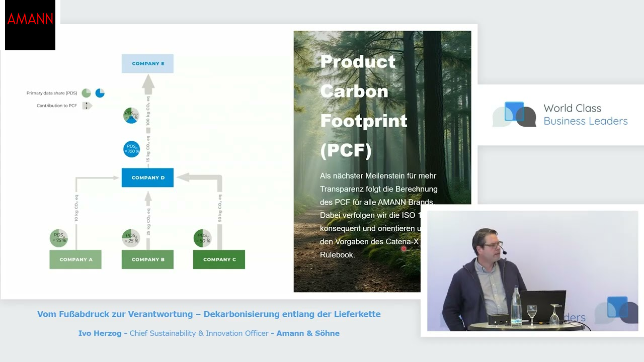Select the PDS 100 % blue circle
Image resolution: width=644 pixels, height=362 pixels.
tap(131, 149)
